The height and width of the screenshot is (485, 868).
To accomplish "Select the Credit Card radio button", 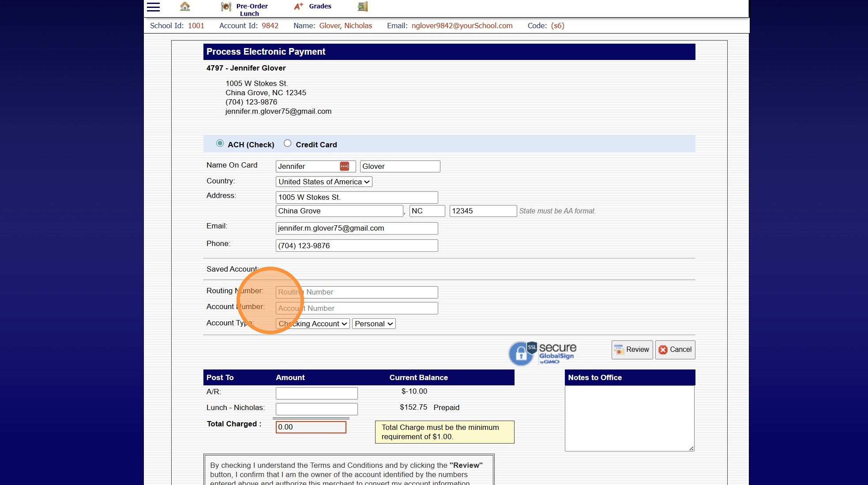I will [287, 143].
